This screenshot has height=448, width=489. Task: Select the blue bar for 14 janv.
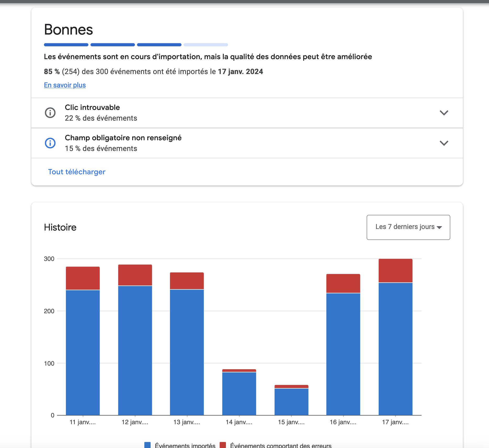(x=239, y=394)
